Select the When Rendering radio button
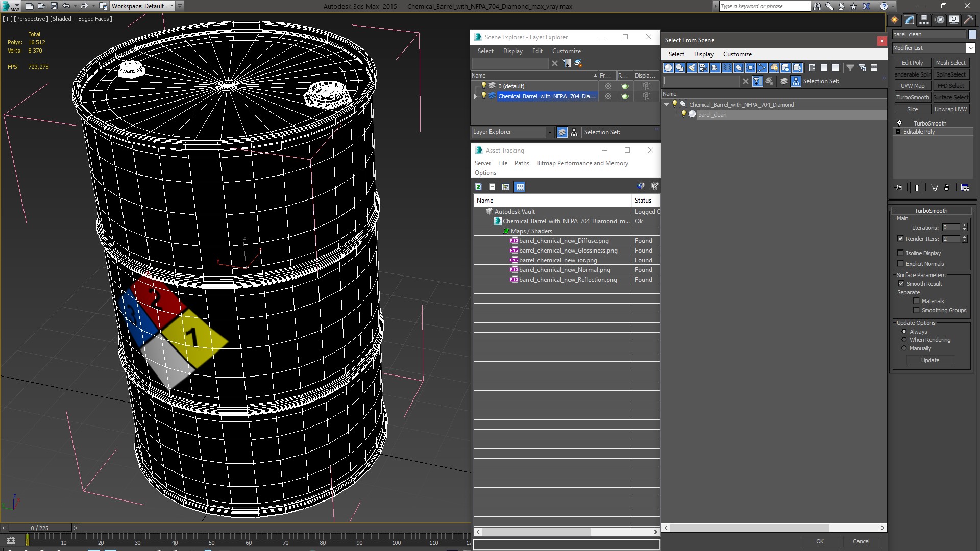980x551 pixels. point(904,340)
